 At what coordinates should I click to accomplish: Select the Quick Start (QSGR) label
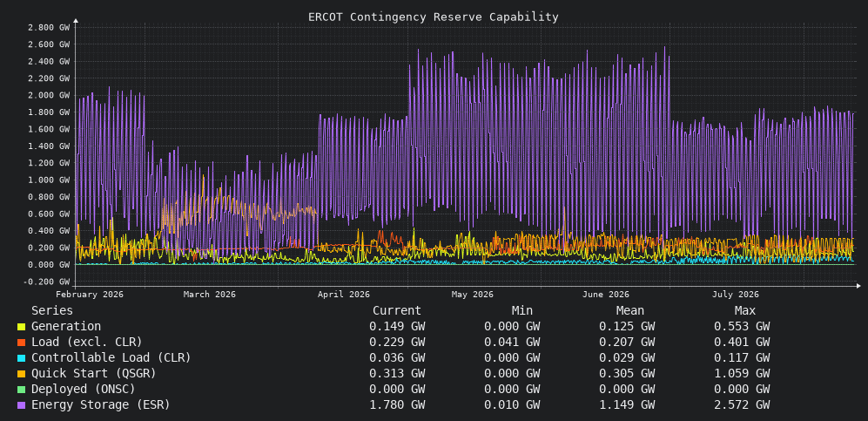click(x=93, y=373)
